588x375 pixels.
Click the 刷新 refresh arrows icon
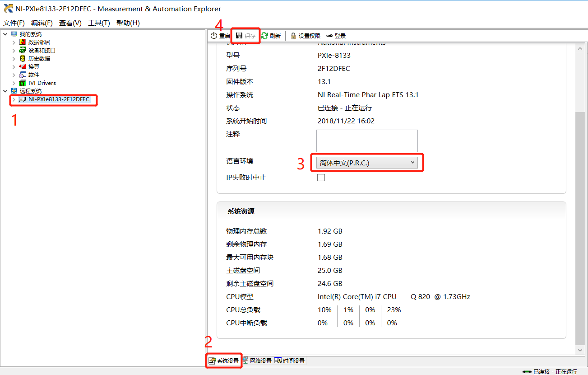(264, 36)
